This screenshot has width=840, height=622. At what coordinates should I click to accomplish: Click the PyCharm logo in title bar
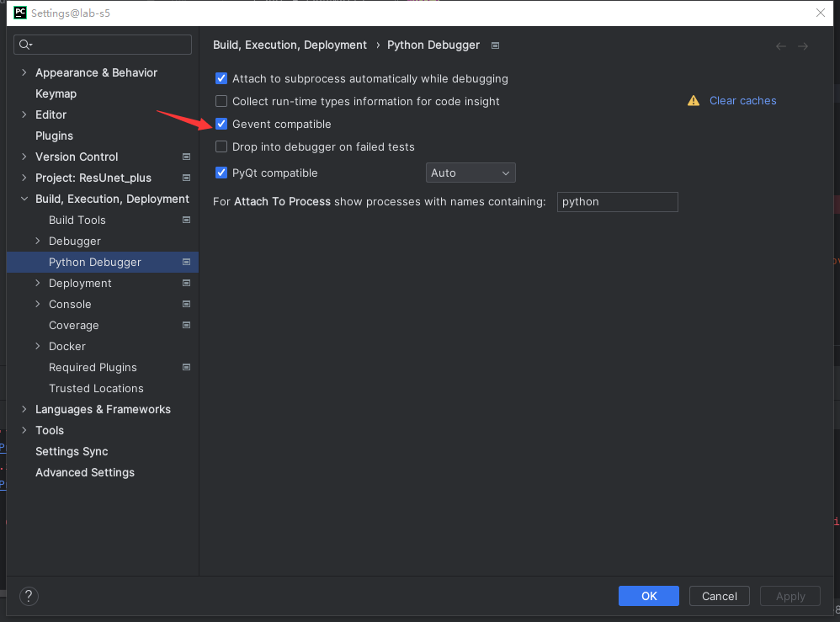(x=20, y=13)
